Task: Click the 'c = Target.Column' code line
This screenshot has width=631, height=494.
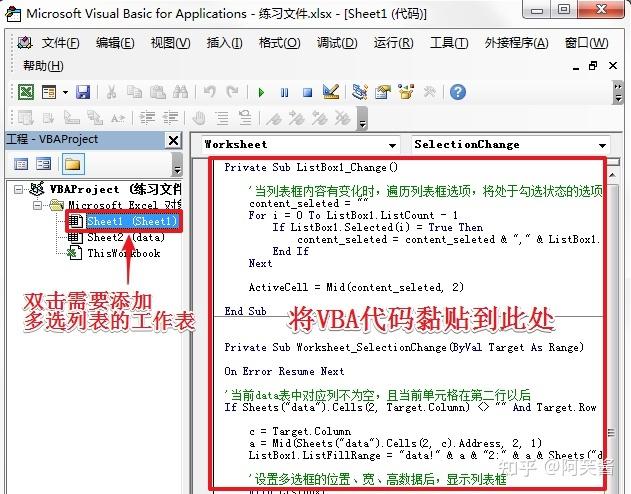Action: (x=300, y=431)
